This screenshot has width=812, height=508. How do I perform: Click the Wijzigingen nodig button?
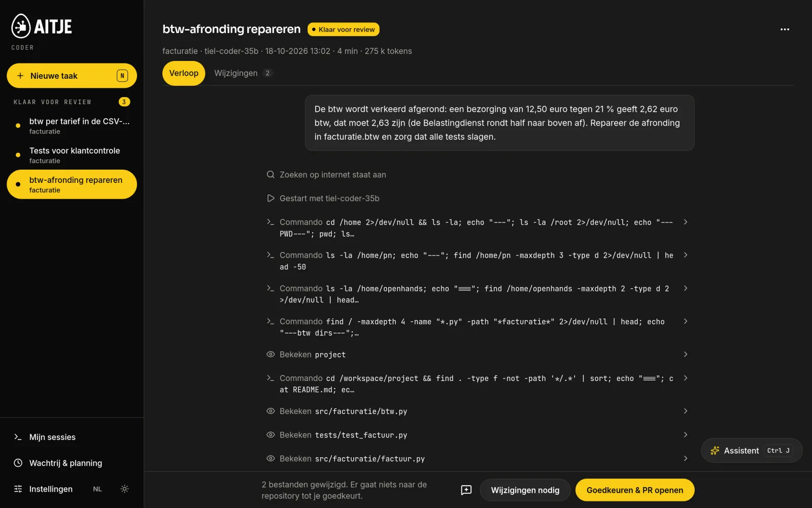coord(525,490)
